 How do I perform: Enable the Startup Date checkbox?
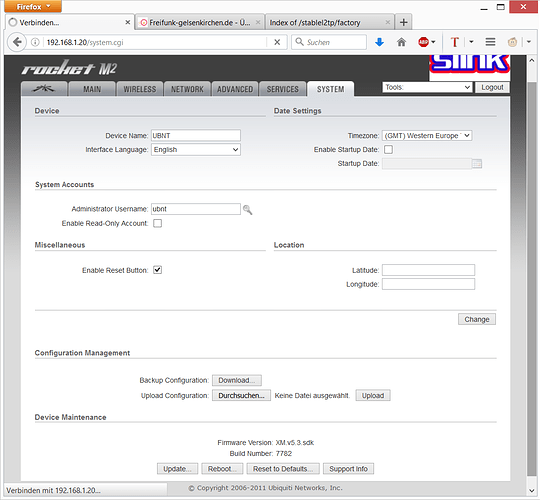coord(388,149)
